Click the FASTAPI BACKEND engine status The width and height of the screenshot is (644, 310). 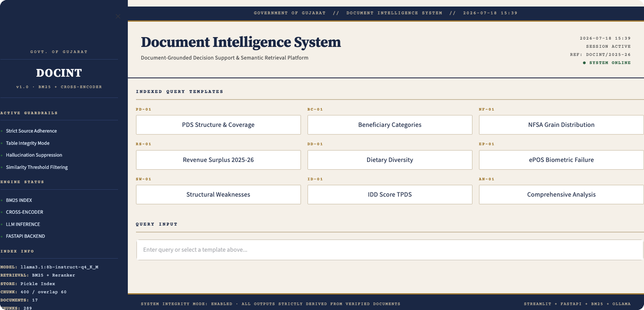(25, 236)
